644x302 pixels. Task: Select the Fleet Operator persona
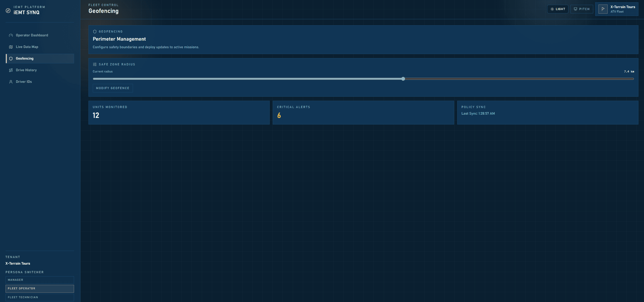pyautogui.click(x=40, y=288)
